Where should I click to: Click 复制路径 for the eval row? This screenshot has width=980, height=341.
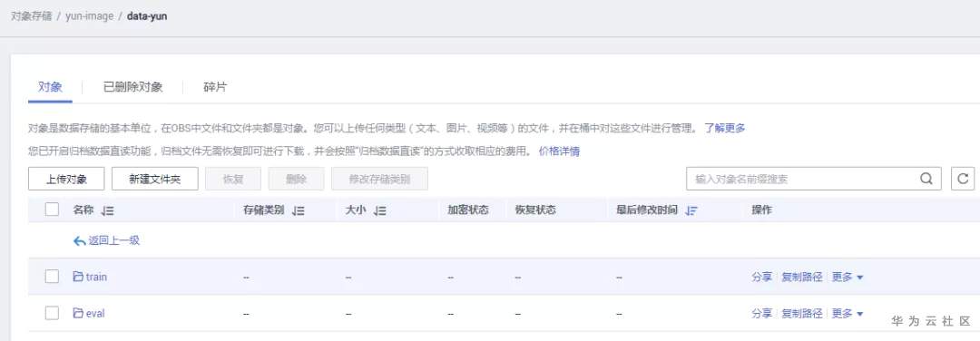coord(802,314)
